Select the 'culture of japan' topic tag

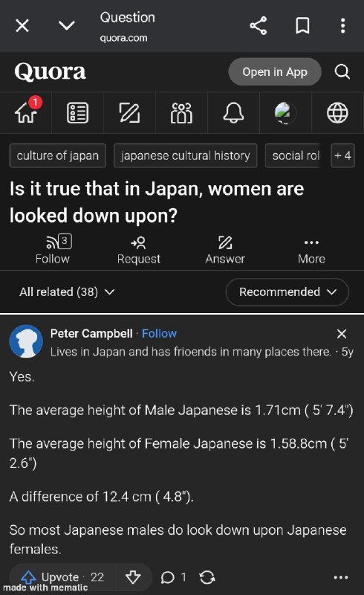click(58, 155)
